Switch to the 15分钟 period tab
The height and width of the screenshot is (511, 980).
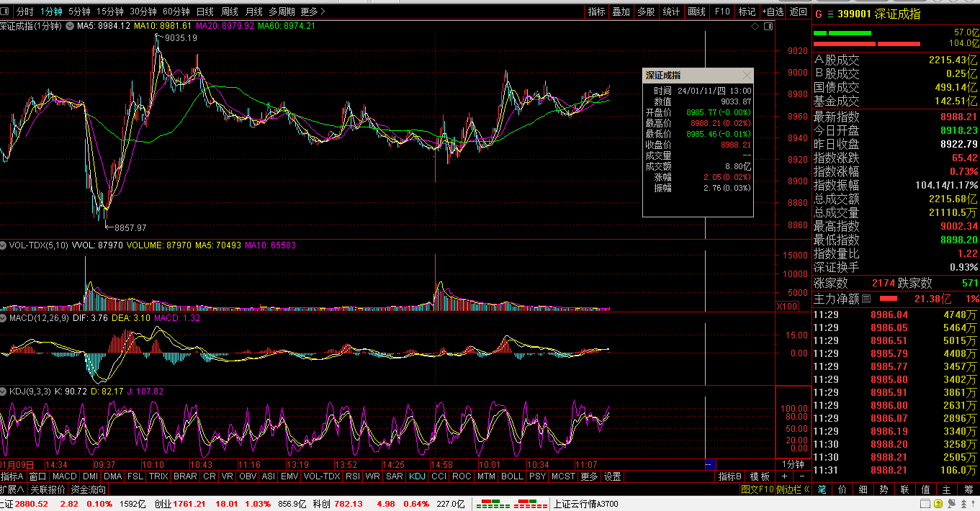click(x=110, y=12)
